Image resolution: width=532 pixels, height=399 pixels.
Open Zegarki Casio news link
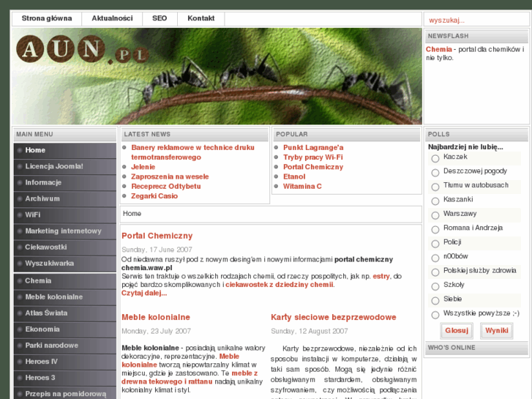pos(154,196)
